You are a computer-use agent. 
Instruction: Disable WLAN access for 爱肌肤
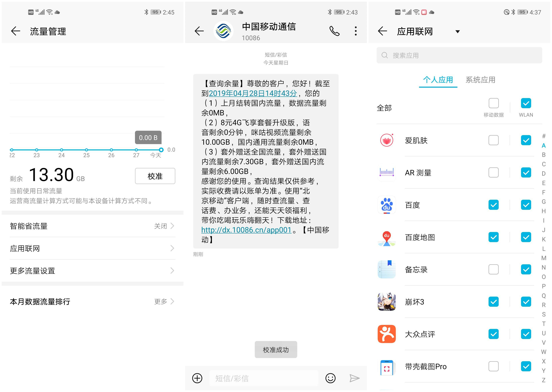[526, 140]
